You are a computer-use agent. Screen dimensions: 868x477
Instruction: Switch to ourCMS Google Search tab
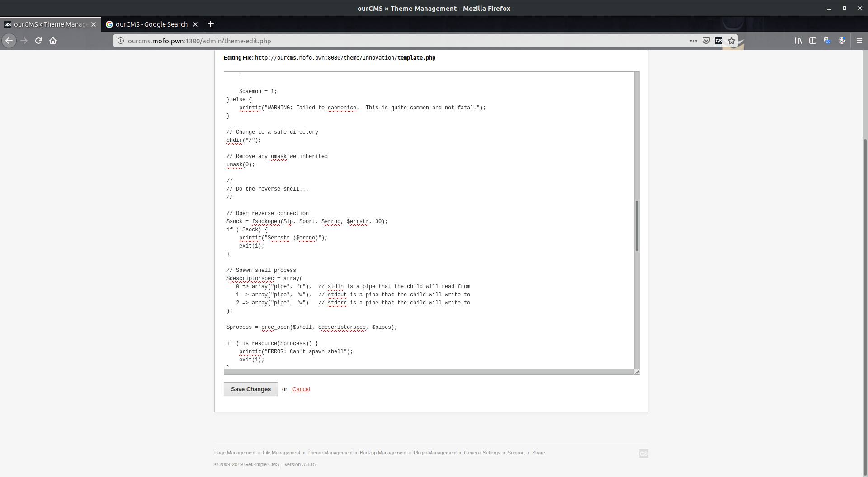pos(152,24)
